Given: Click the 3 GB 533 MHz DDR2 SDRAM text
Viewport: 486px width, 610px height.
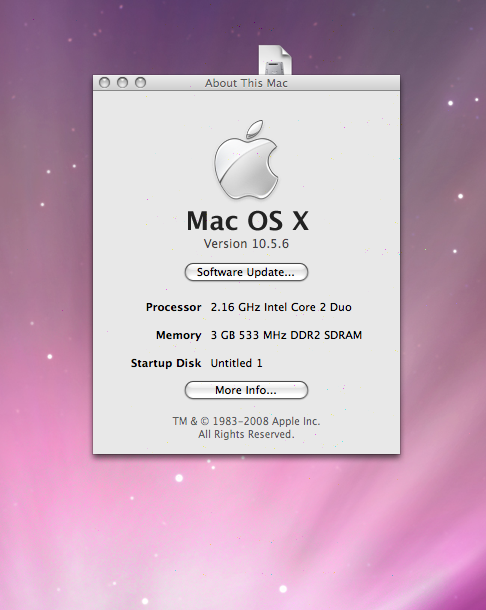Looking at the screenshot, I should 286,335.
